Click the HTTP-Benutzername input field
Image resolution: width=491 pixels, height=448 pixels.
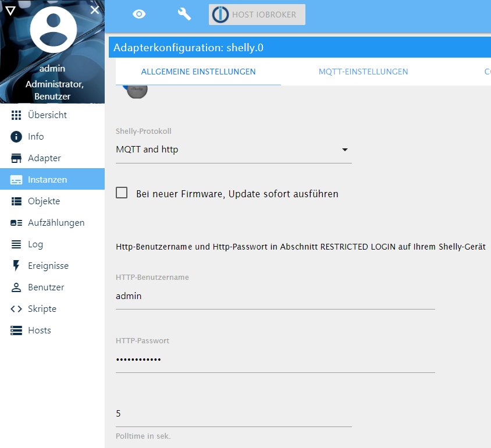[275, 296]
